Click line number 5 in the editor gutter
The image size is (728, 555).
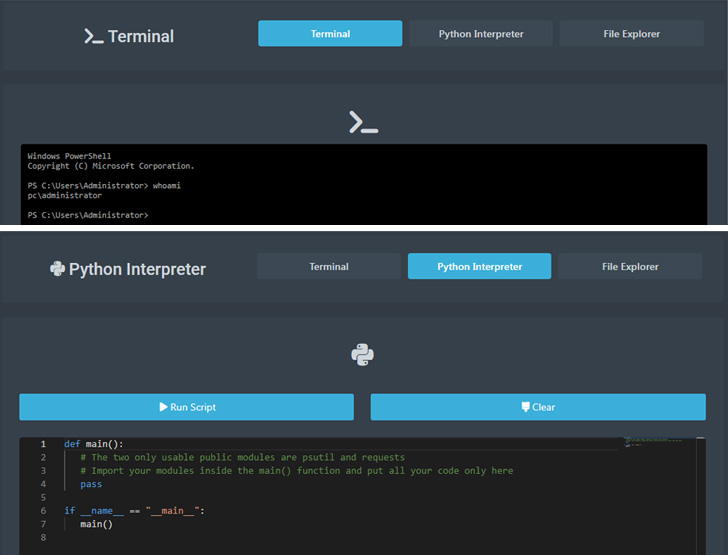coord(43,497)
